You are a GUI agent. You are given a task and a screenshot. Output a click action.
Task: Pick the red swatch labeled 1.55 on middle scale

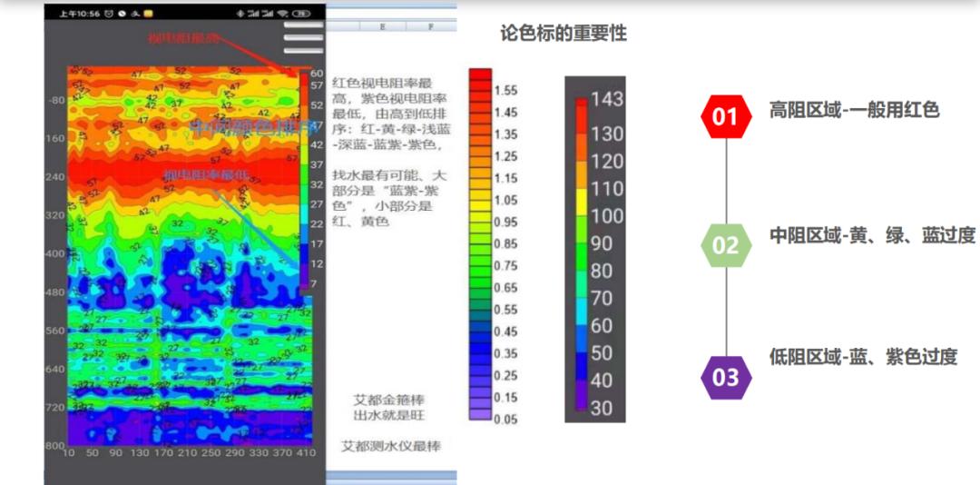[480, 85]
